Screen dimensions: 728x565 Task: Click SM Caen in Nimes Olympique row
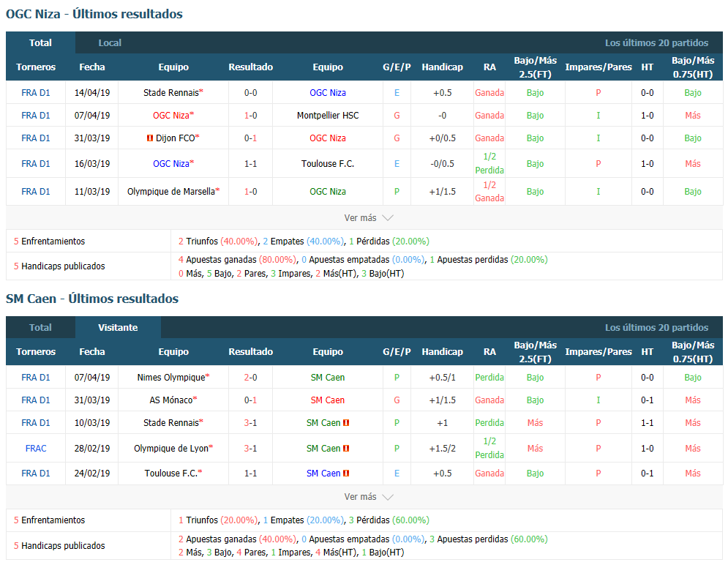[328, 378]
